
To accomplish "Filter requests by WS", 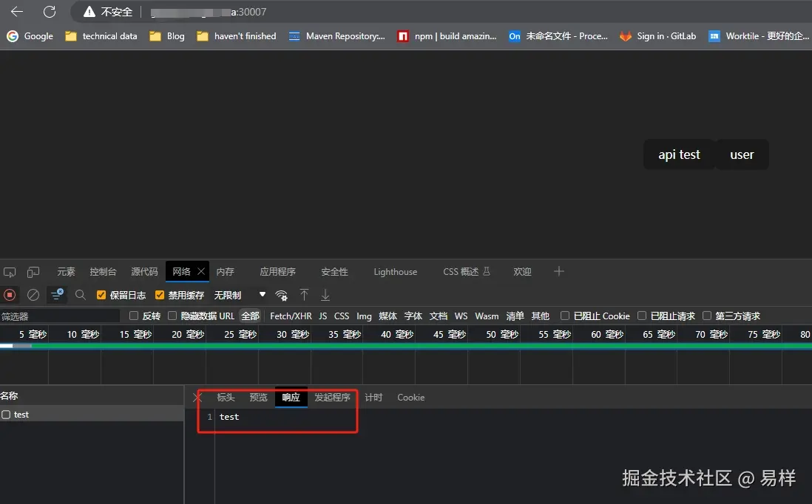I will 461,316.
